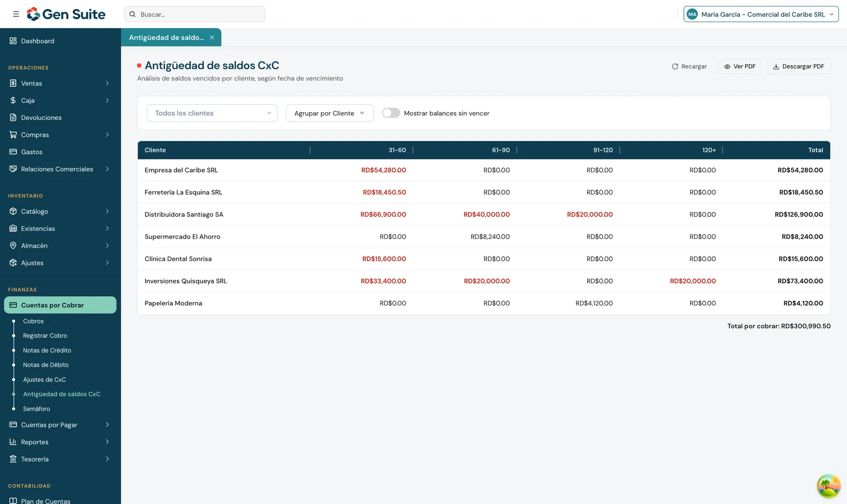Image resolution: width=847 pixels, height=504 pixels.
Task: Click the beach assistant icon
Action: [828, 486]
